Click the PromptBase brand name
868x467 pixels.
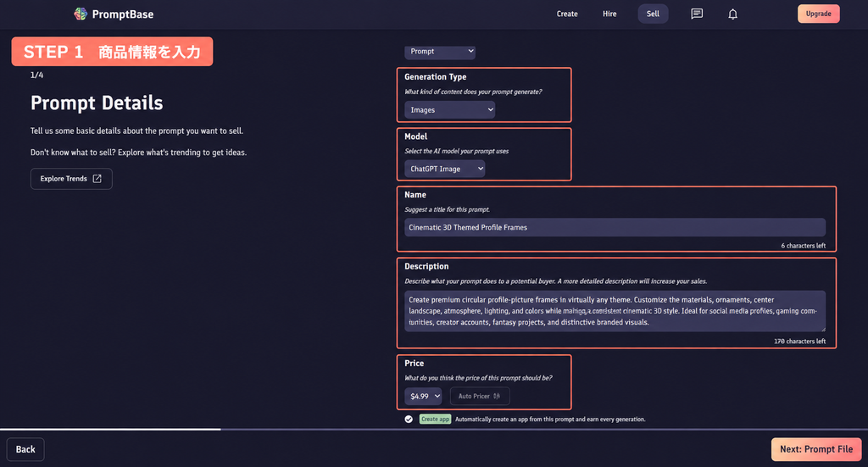click(123, 14)
